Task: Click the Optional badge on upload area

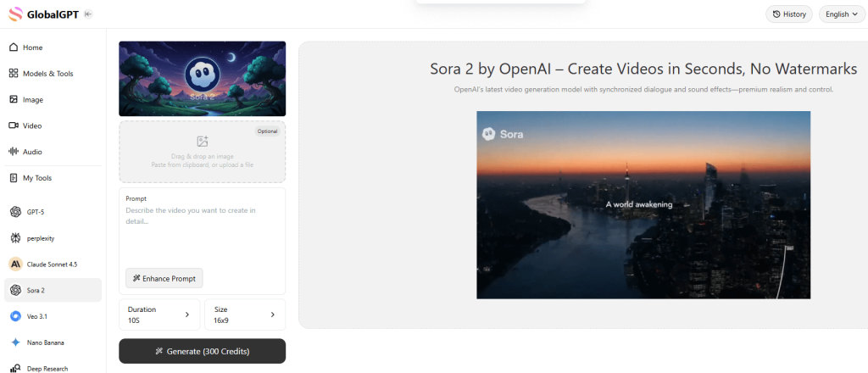Action: click(x=267, y=131)
